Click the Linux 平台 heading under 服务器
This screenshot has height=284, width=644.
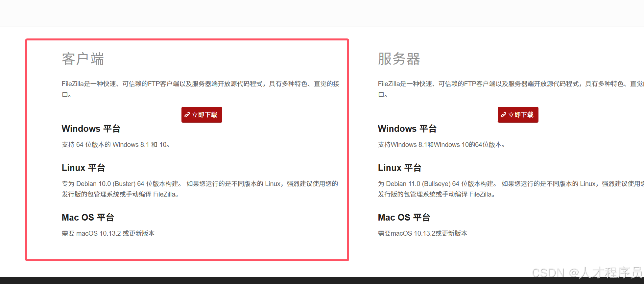(400, 168)
